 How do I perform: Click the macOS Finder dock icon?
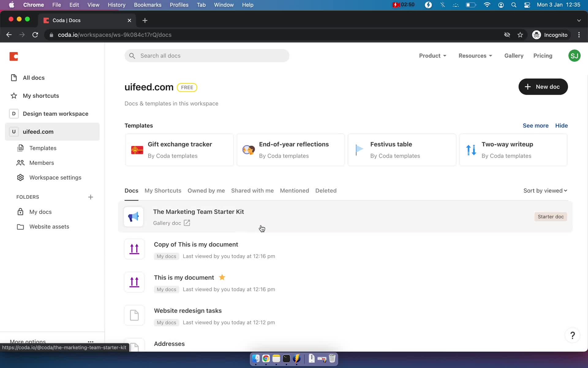[256, 358]
